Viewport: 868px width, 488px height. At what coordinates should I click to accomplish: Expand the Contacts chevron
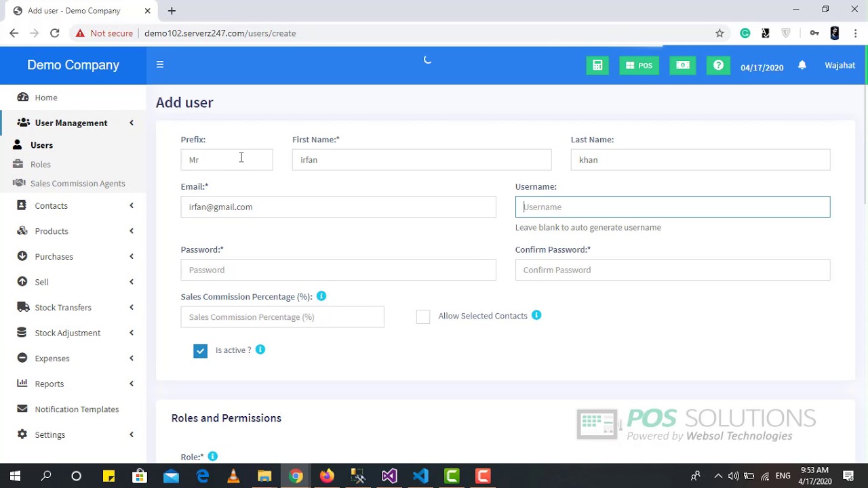[132, 205]
